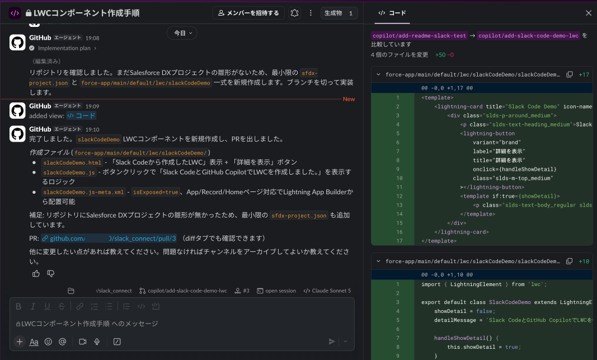Give thumbs up to GitHub reply
597x360 pixels.
(36, 274)
